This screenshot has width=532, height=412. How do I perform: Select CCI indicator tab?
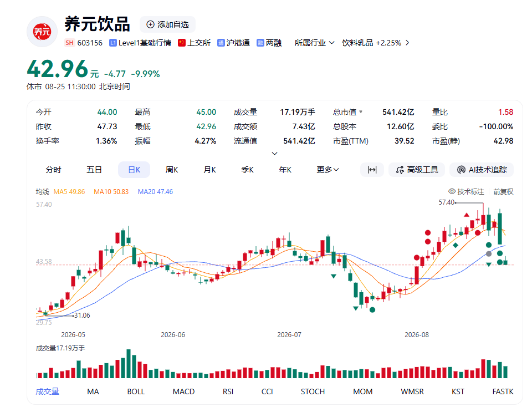tap(267, 391)
